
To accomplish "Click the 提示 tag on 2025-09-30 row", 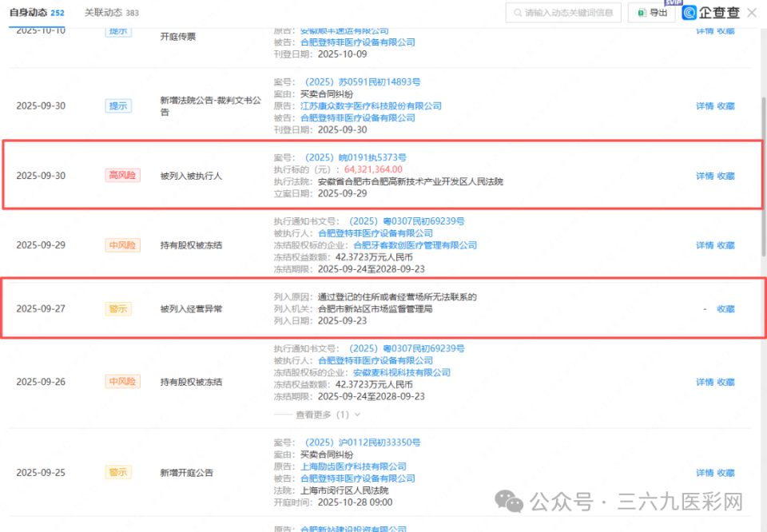I will click(118, 106).
